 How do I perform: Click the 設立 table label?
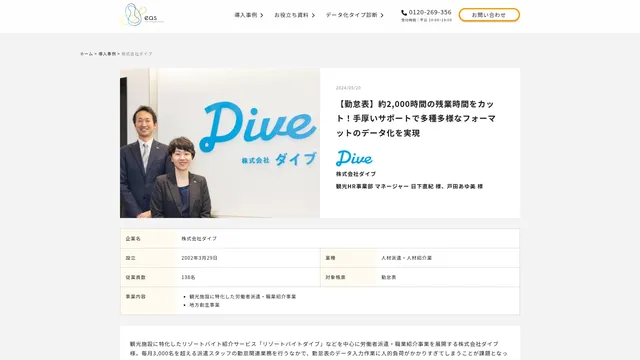tap(131, 258)
